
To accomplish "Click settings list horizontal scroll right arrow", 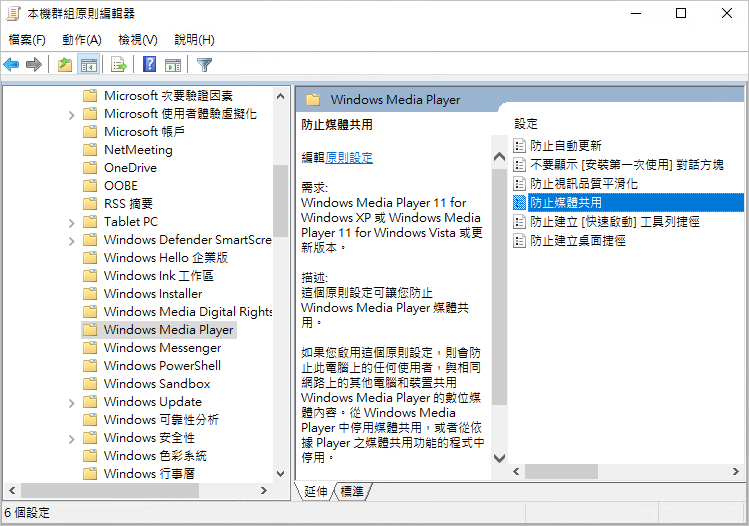I will click(736, 472).
